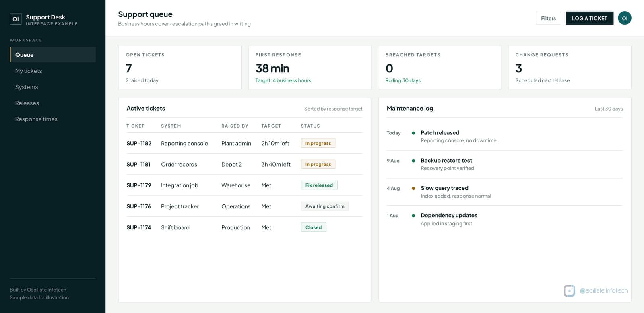
Task: Click Warehouse in the Raised By column
Action: click(x=236, y=185)
